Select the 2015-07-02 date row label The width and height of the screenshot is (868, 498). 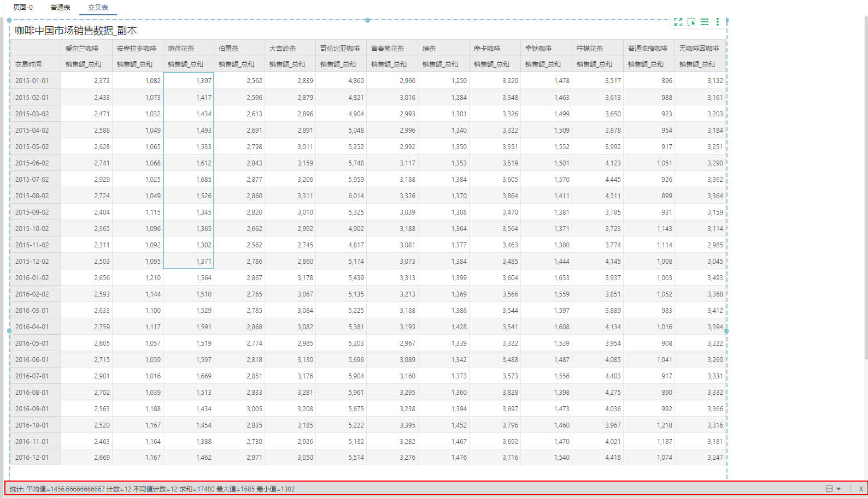coord(32,180)
